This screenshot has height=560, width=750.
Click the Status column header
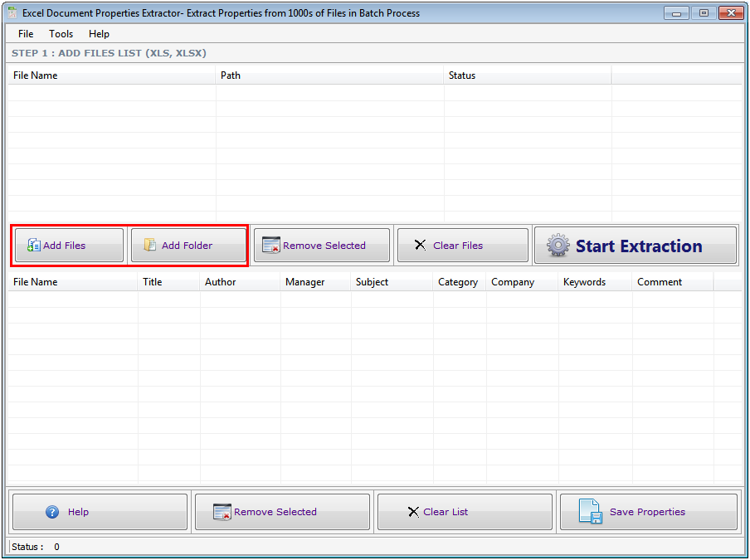528,75
